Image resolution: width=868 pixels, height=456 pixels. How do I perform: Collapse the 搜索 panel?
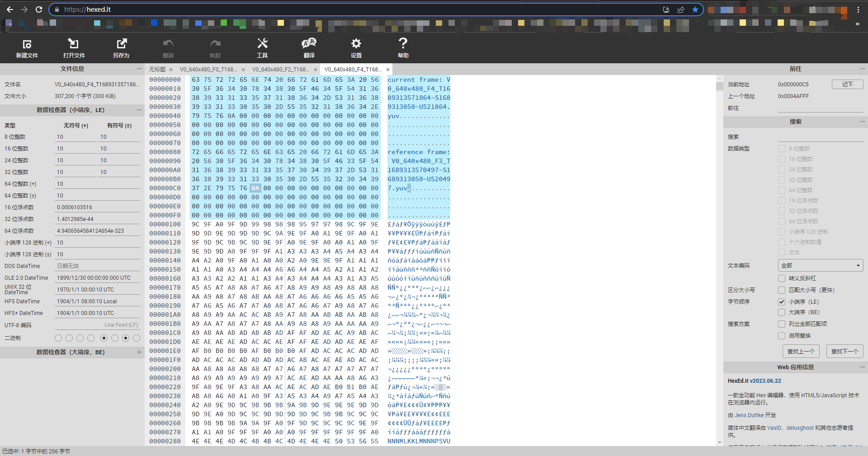click(x=863, y=122)
